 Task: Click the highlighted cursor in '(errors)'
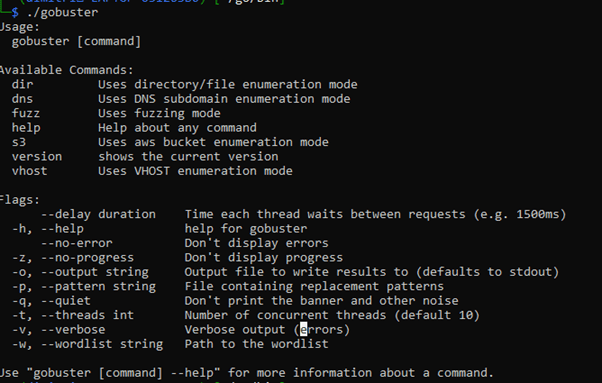pos(304,329)
